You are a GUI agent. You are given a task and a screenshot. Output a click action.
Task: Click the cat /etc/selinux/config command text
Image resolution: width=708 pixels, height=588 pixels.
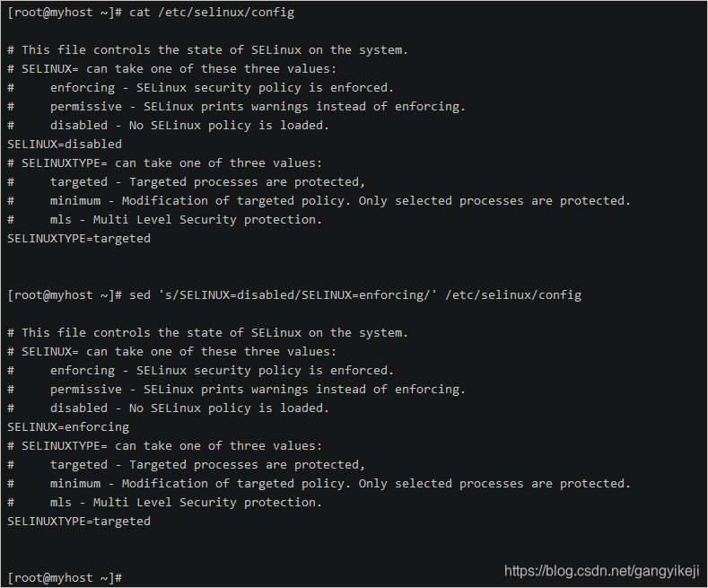(x=212, y=13)
